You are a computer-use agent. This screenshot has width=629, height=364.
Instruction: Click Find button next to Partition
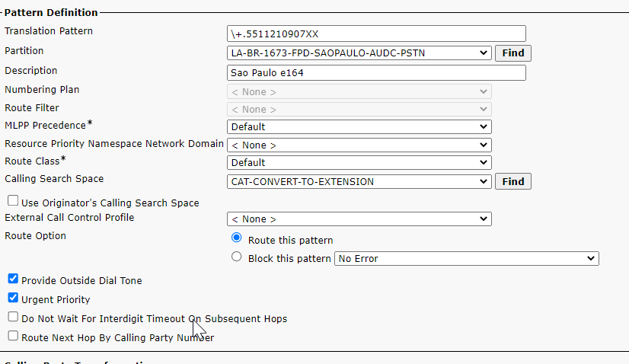click(512, 53)
